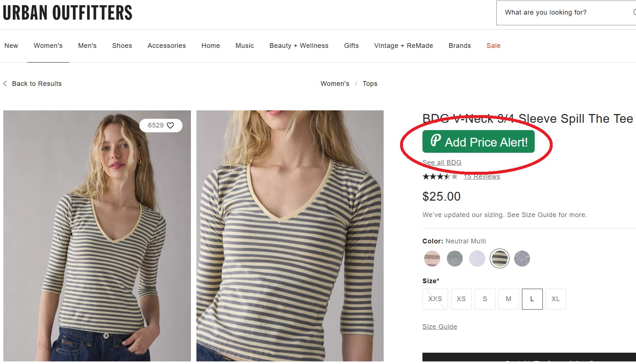
Task: Open the Women's menu
Action: click(x=48, y=45)
